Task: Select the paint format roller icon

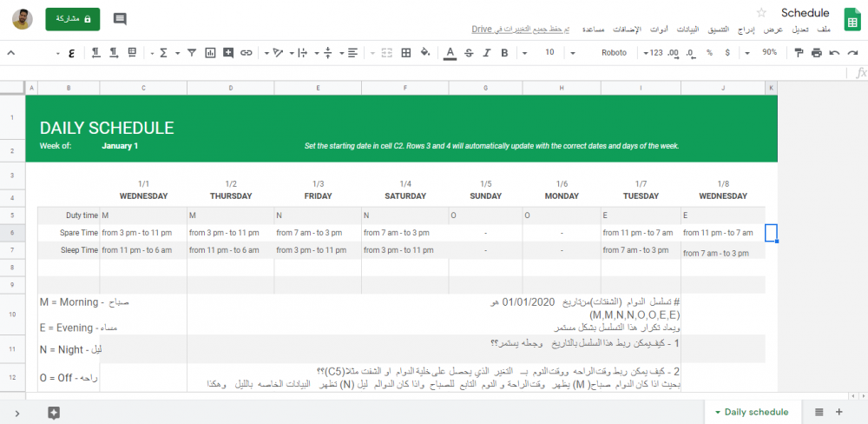Action: [799, 53]
